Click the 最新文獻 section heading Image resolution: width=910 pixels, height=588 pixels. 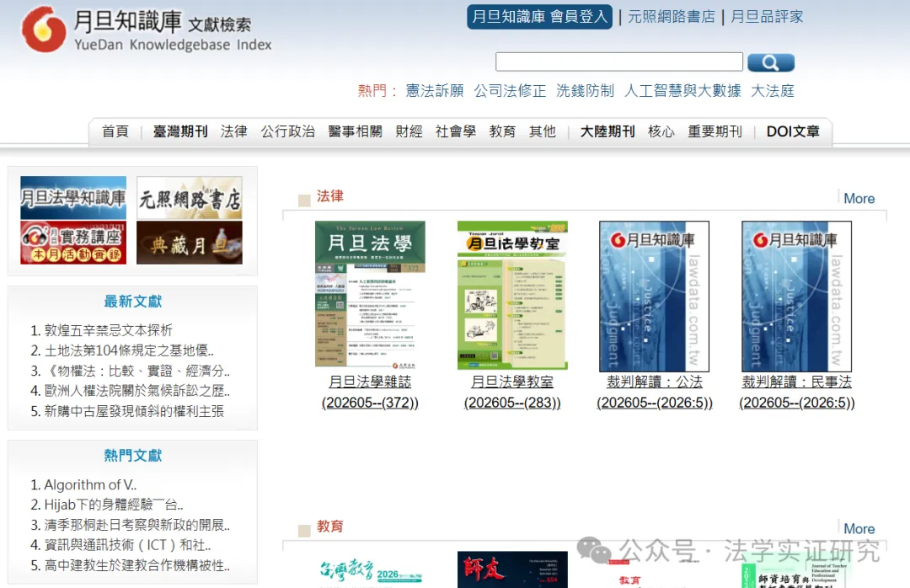[x=133, y=302]
